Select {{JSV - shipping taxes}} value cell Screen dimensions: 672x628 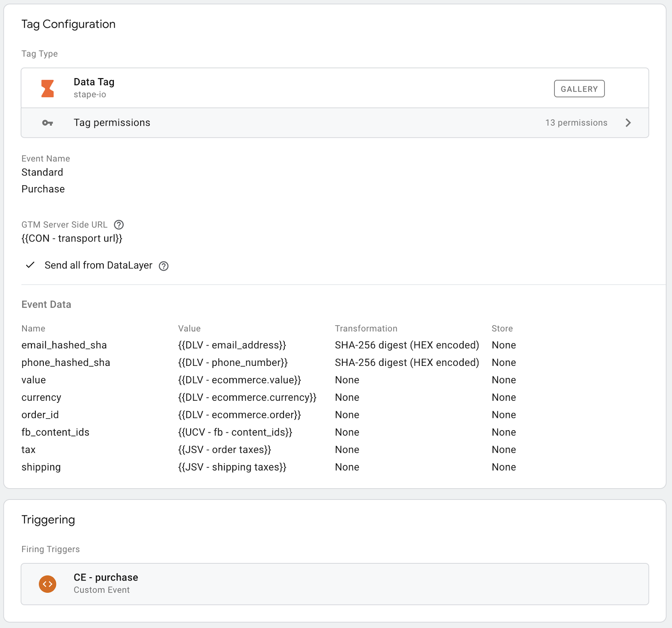pyautogui.click(x=232, y=467)
